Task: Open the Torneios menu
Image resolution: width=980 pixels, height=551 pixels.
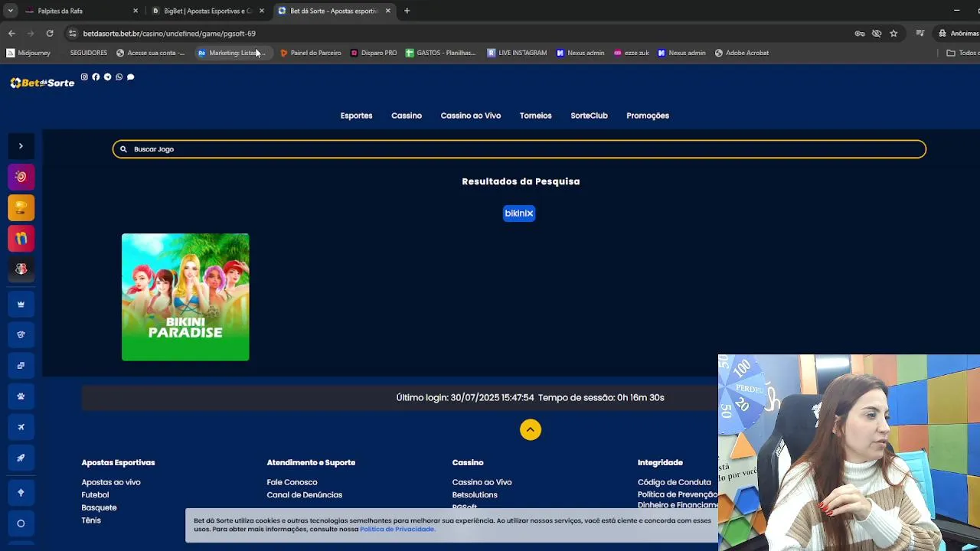Action: tap(535, 116)
